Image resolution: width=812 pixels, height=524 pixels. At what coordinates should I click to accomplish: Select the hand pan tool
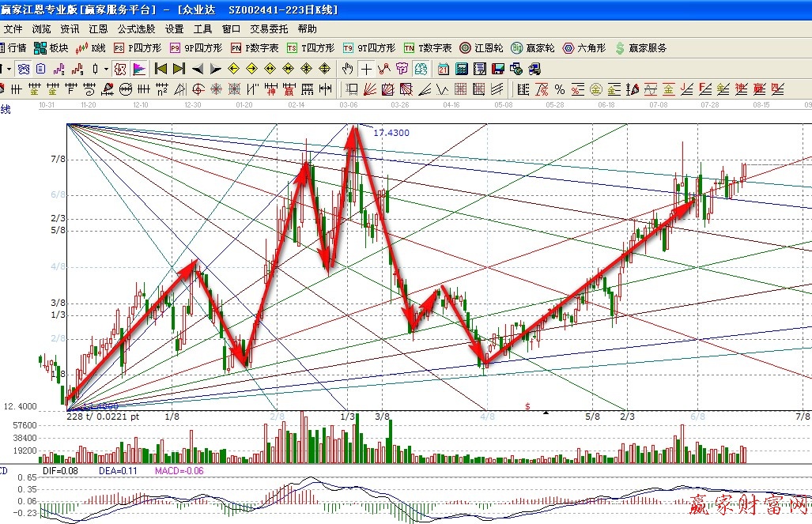coord(348,69)
